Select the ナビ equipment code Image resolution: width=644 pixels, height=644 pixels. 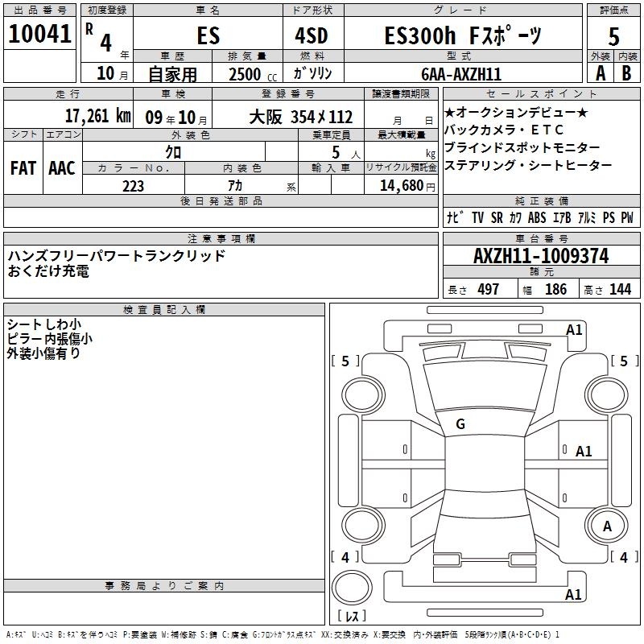tap(455, 217)
